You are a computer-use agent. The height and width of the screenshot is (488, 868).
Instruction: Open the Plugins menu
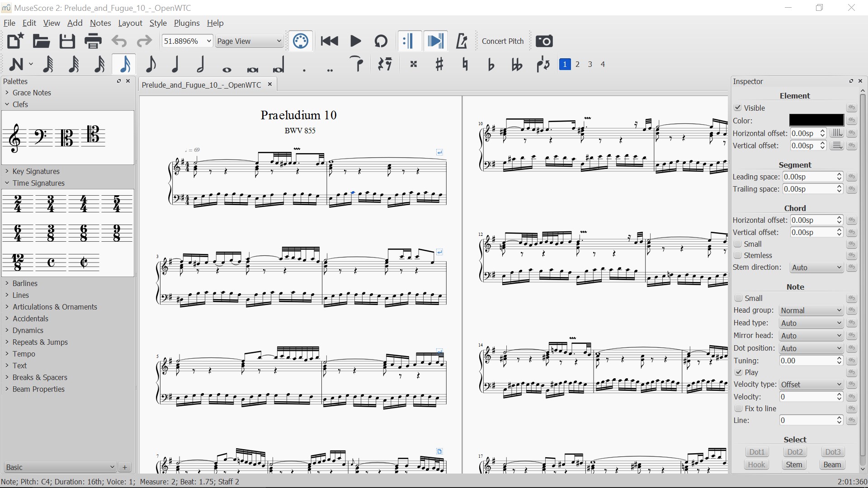click(187, 23)
